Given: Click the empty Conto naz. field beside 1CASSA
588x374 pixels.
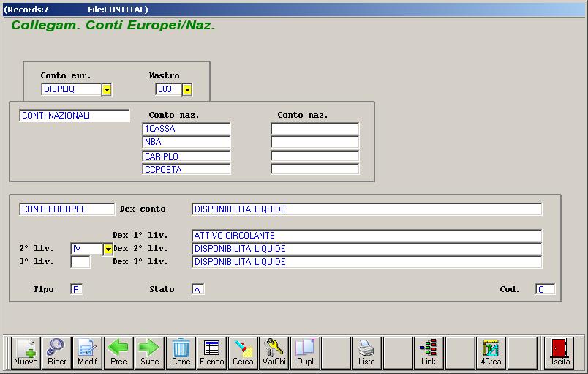Looking at the screenshot, I should [315, 129].
